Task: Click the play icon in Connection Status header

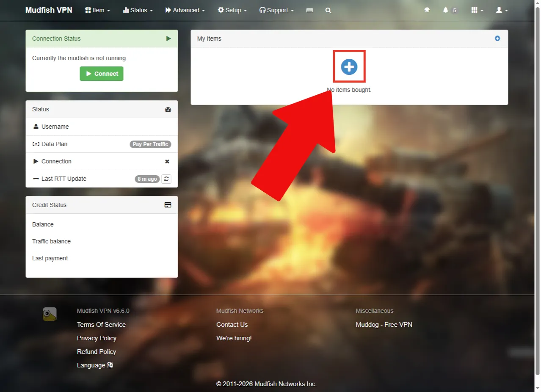Action: 168,39
